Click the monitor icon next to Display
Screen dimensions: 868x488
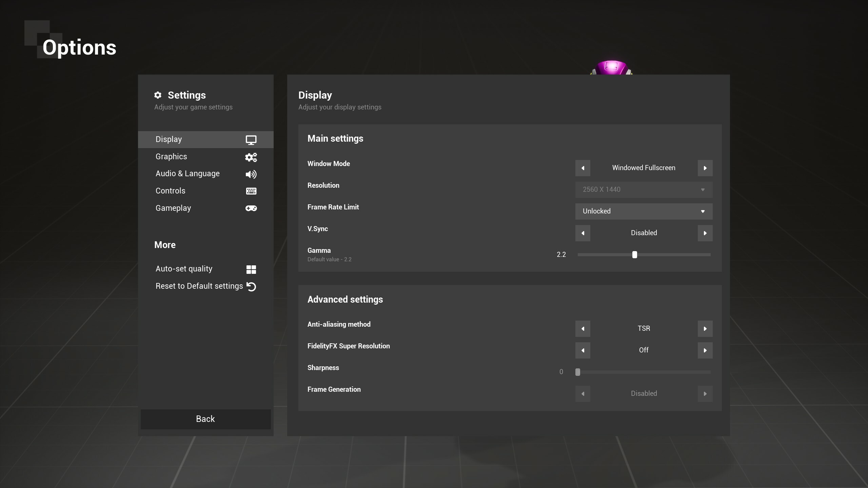tap(251, 140)
